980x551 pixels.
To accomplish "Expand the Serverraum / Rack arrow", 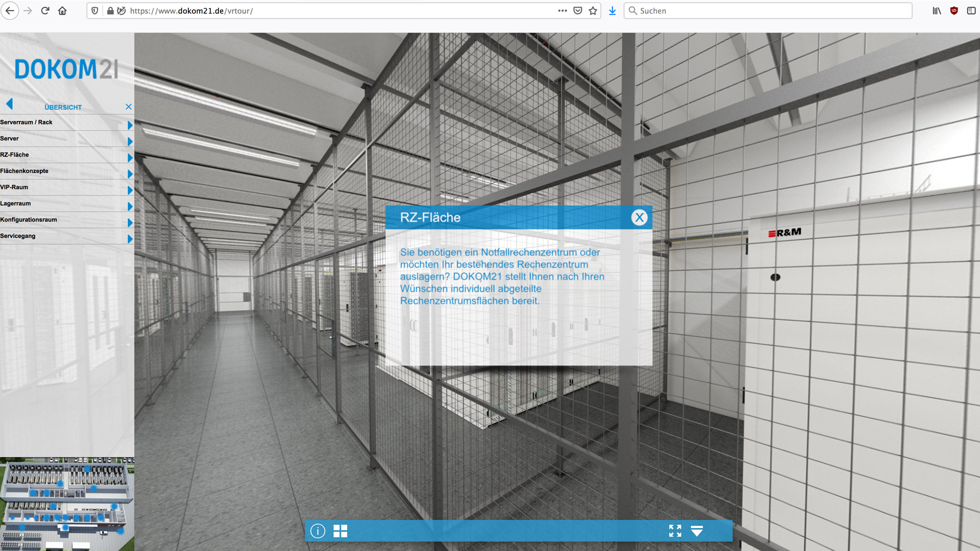I will [x=130, y=125].
